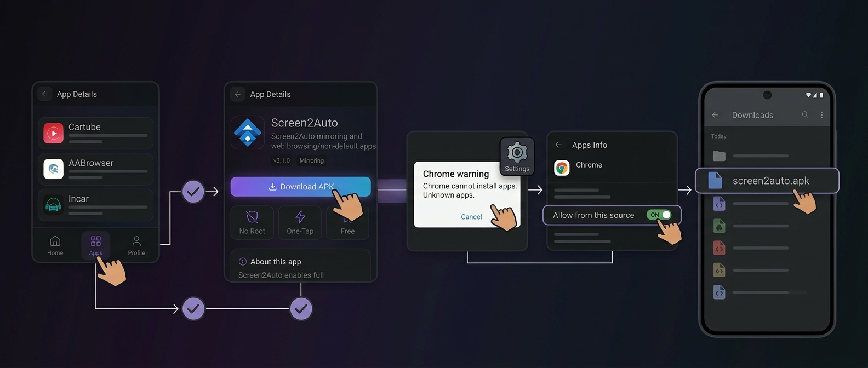
Task: Go back from the Downloads screen
Action: (715, 115)
